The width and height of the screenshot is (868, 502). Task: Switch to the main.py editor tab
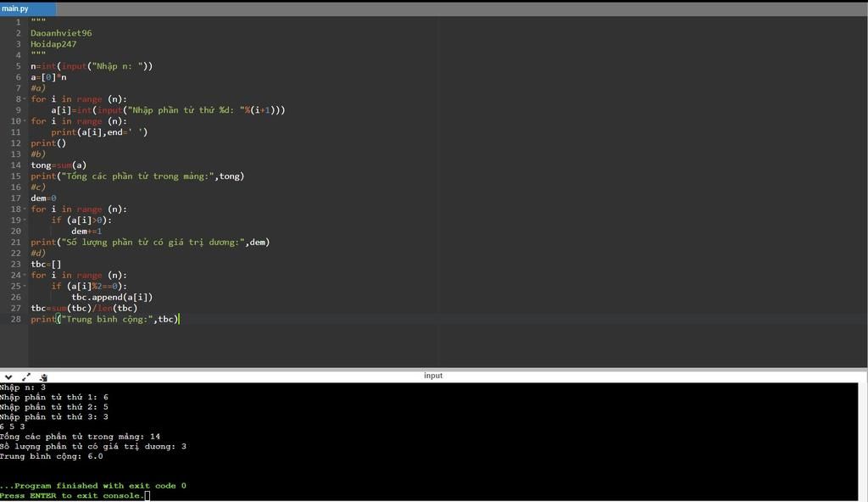click(28, 8)
